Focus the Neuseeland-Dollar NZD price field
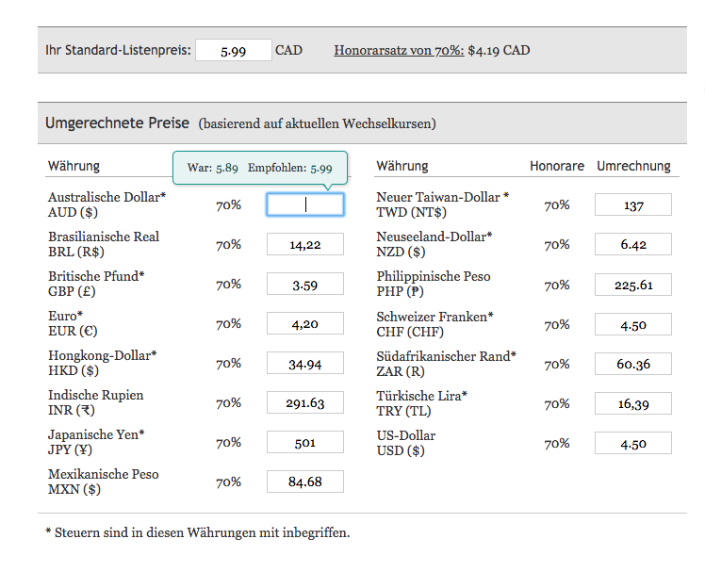Image resolution: width=705 pixels, height=588 pixels. [632, 245]
